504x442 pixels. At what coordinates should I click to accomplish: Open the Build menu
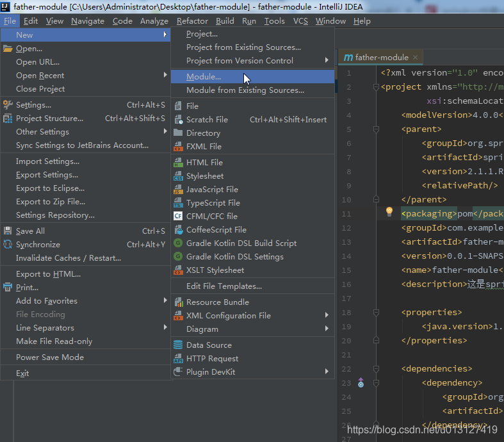coord(225,21)
